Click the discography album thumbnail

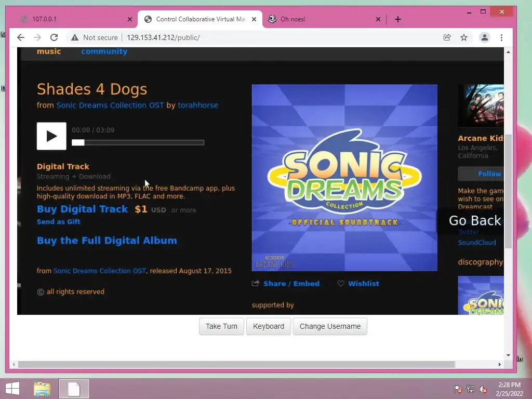pyautogui.click(x=481, y=295)
